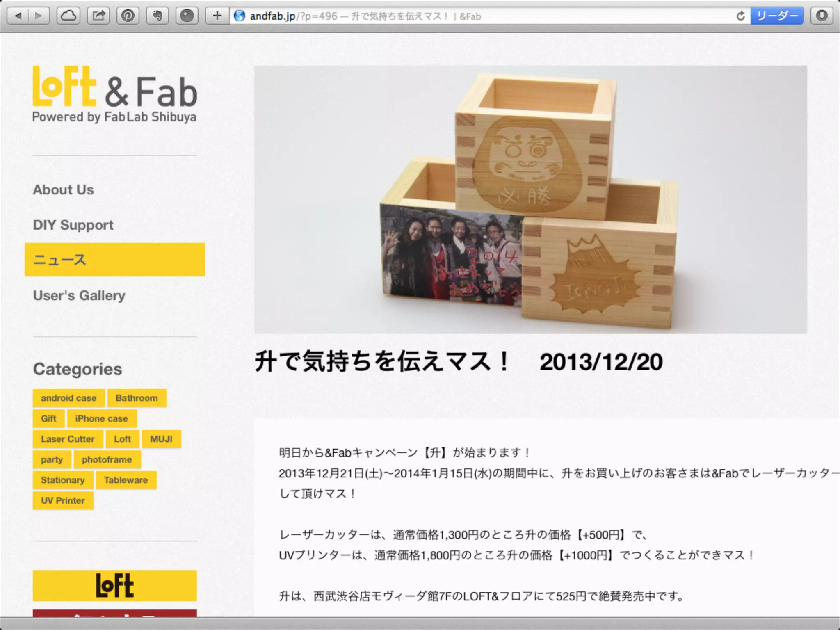Go back with the back arrow

(18, 16)
